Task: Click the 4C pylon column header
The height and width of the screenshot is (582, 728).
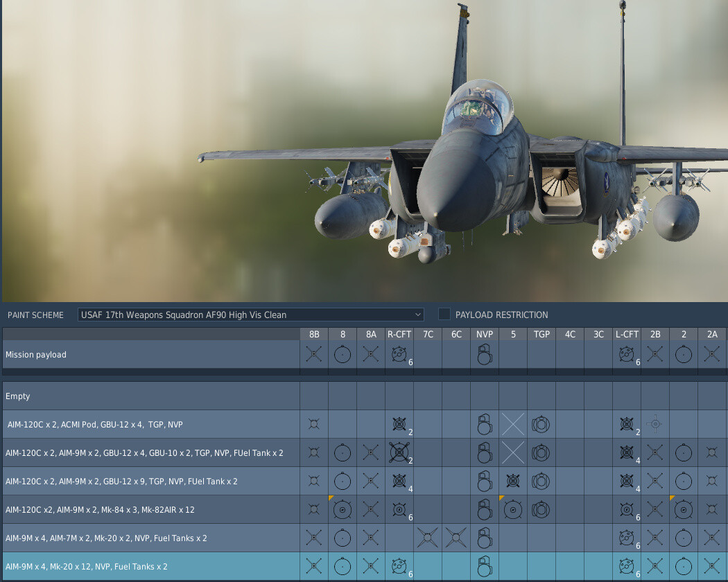Action: (x=570, y=334)
